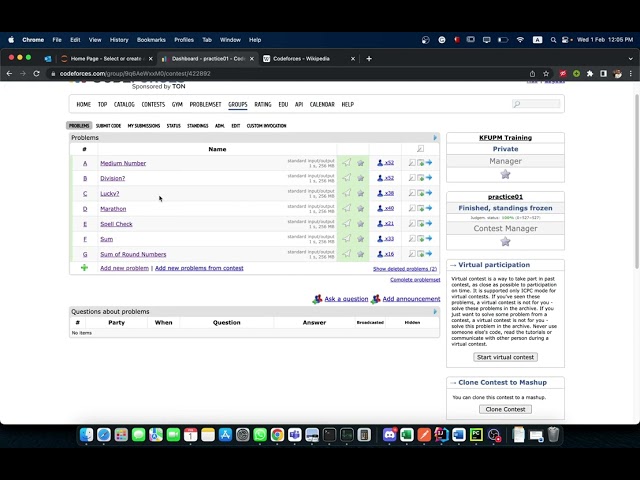640x480 pixels.
Task: Star the Division? problem as favourite
Action: (x=360, y=178)
